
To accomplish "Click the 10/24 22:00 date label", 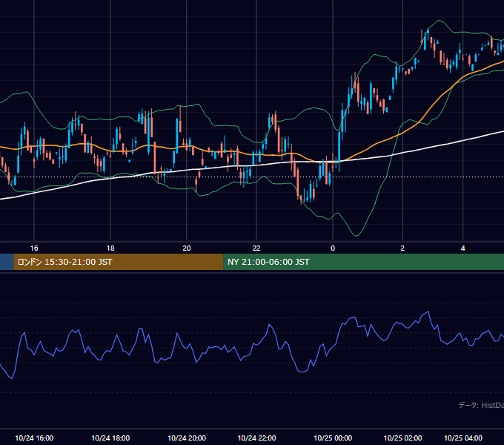I will point(256,438).
